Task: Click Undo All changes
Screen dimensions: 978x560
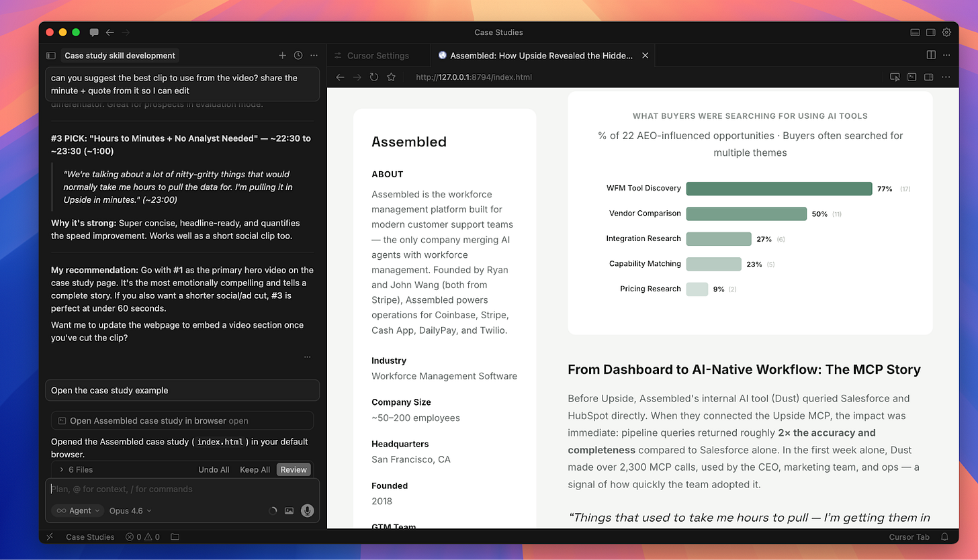Action: pos(214,469)
